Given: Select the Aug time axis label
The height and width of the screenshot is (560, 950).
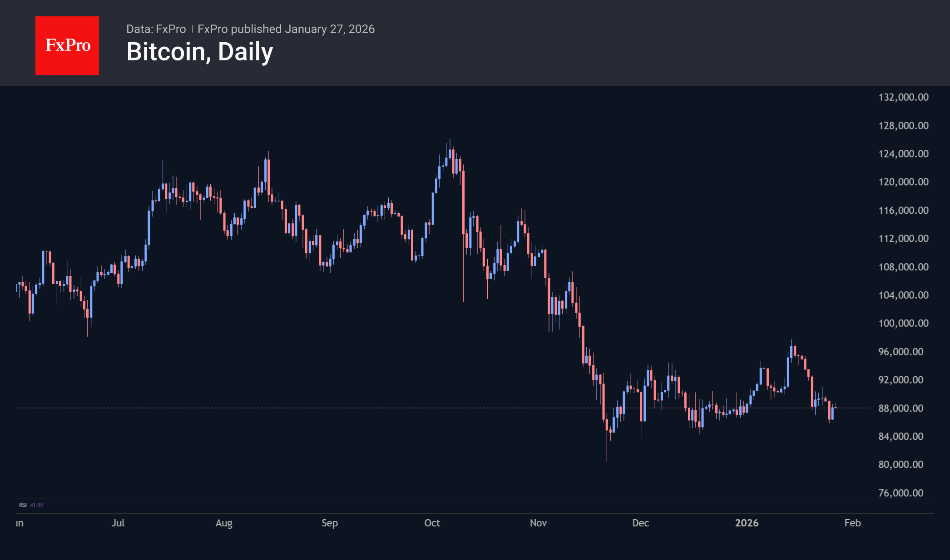Looking at the screenshot, I should (224, 523).
